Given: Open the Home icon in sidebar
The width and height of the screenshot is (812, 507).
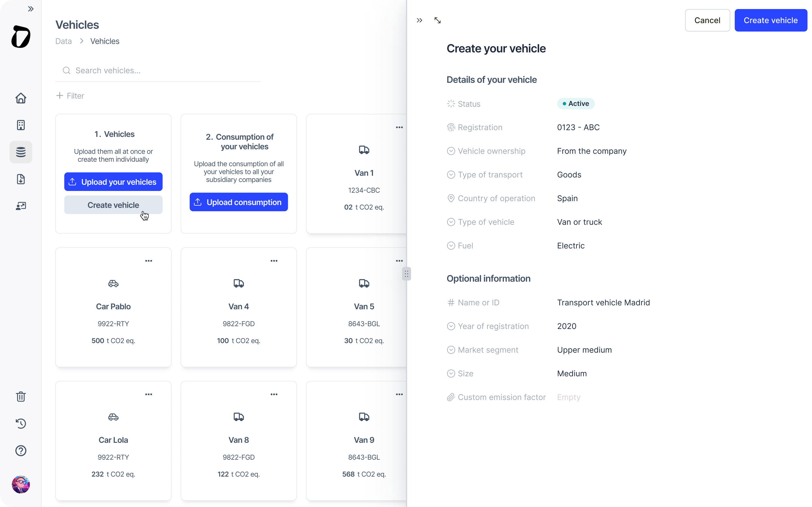Looking at the screenshot, I should pos(21,98).
